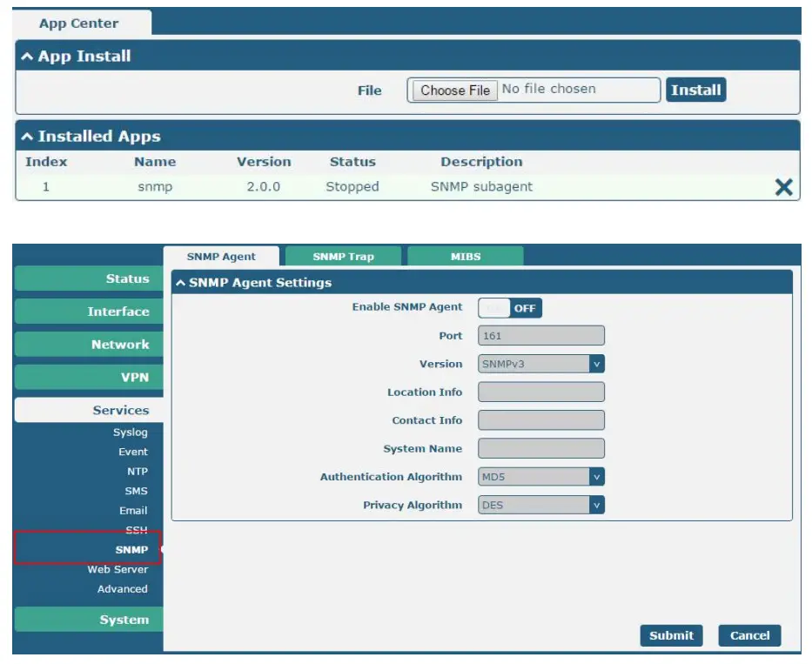
Task: Cancel the SNMP configuration changes
Action: (x=749, y=635)
